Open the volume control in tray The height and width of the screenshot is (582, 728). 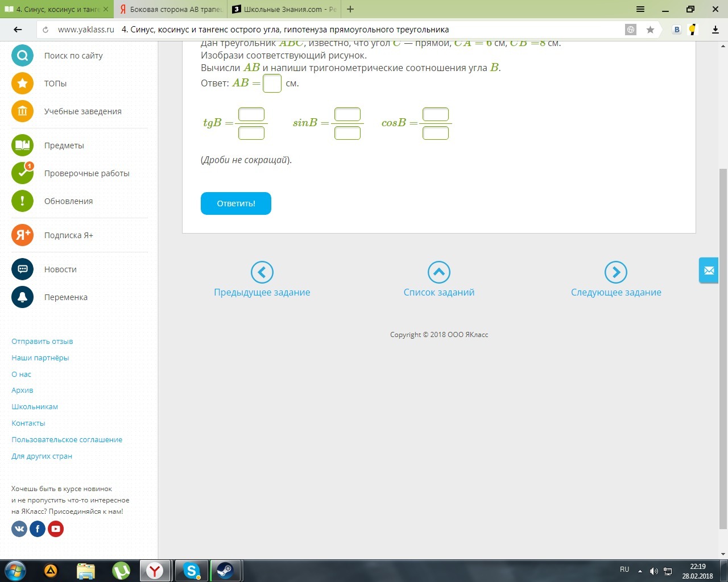tap(654, 571)
